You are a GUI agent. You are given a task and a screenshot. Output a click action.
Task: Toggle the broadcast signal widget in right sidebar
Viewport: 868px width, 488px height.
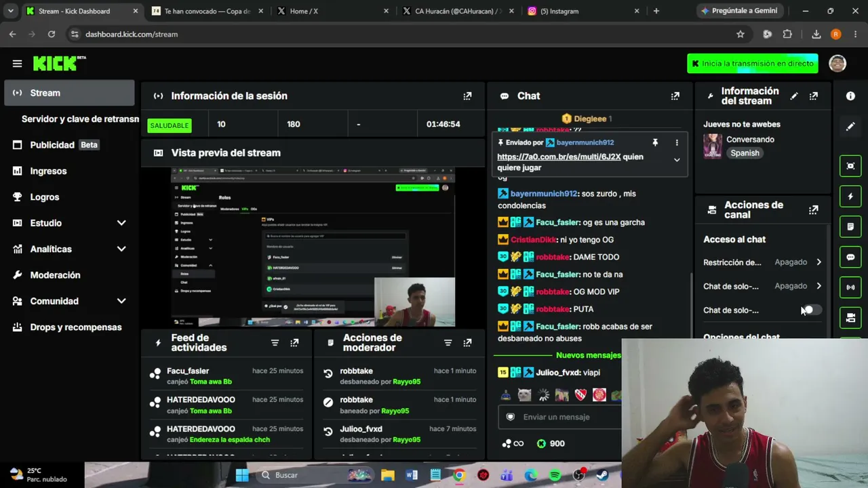pyautogui.click(x=850, y=287)
